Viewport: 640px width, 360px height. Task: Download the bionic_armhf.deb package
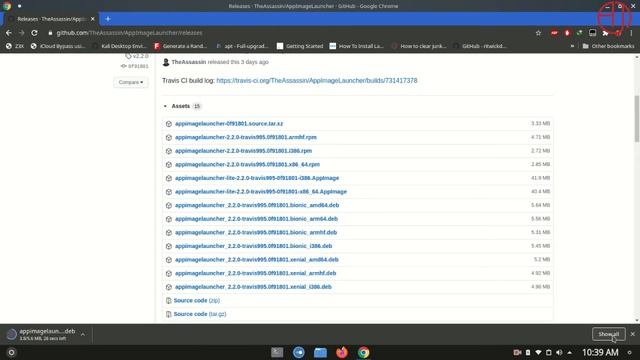[256, 232]
